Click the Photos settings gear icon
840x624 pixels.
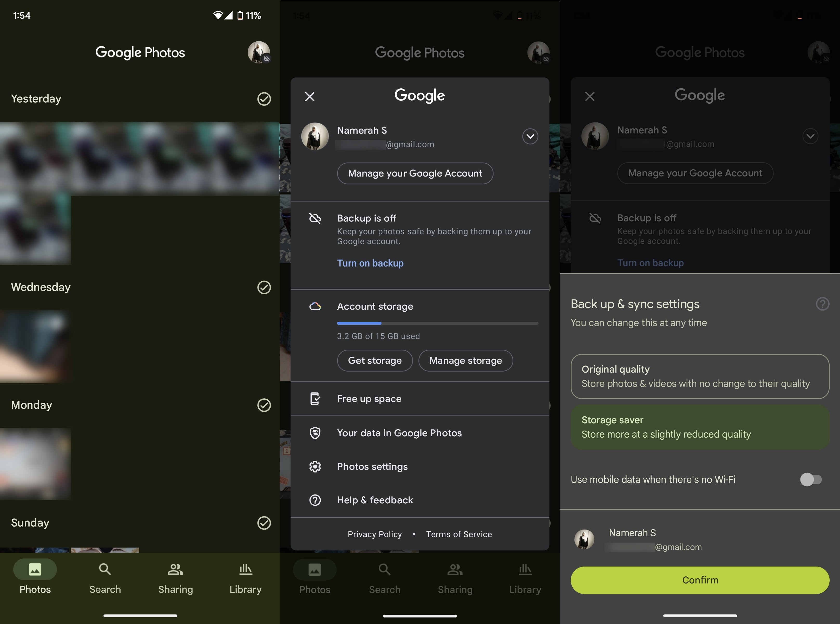315,466
